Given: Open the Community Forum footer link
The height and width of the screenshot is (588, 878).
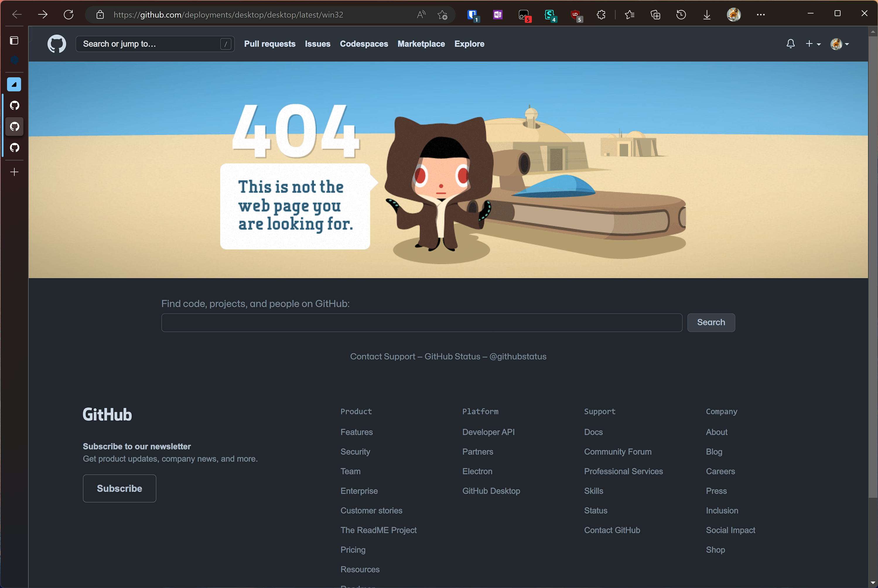Looking at the screenshot, I should coord(618,452).
